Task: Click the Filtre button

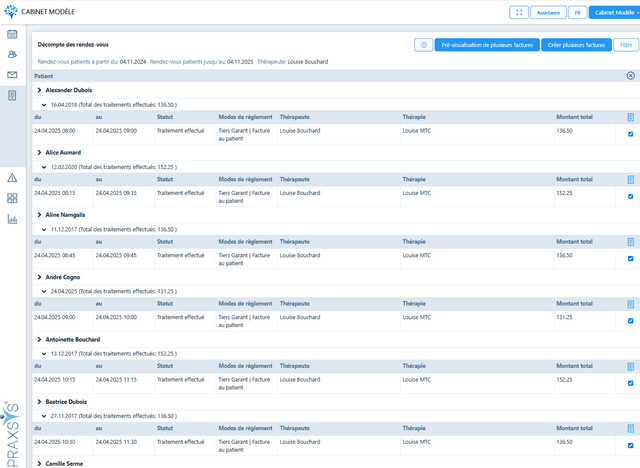Action: [626, 45]
